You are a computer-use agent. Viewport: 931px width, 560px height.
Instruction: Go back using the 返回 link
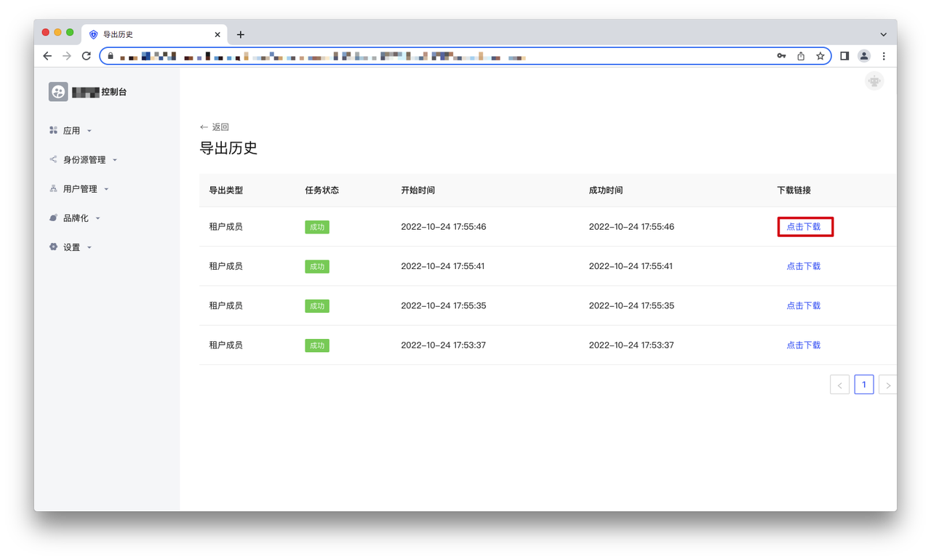coord(215,127)
